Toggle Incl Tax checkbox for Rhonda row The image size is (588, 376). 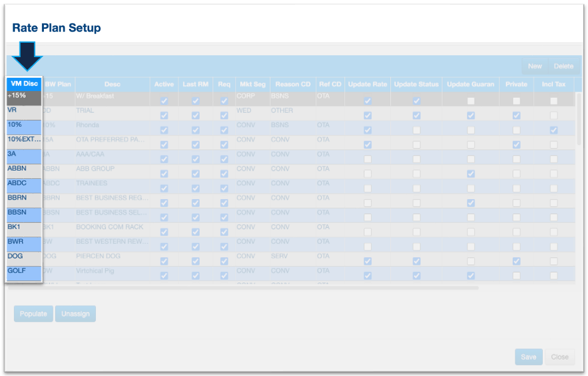click(x=553, y=130)
